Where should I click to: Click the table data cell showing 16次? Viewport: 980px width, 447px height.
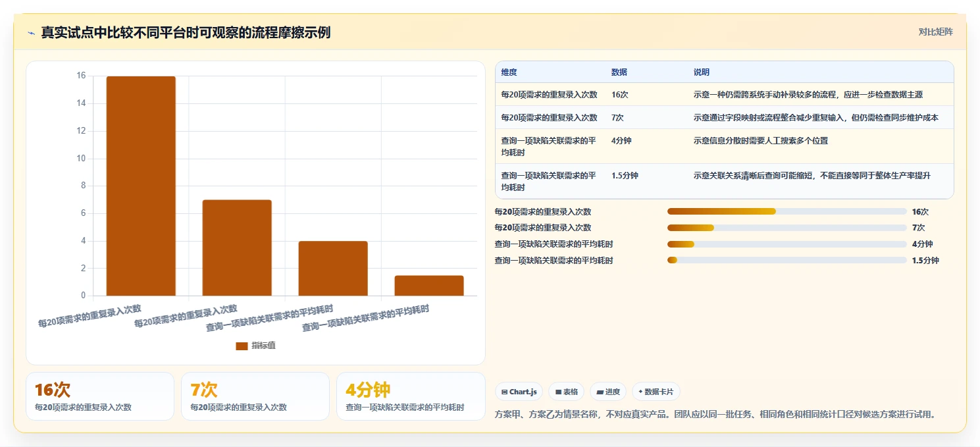(x=620, y=95)
